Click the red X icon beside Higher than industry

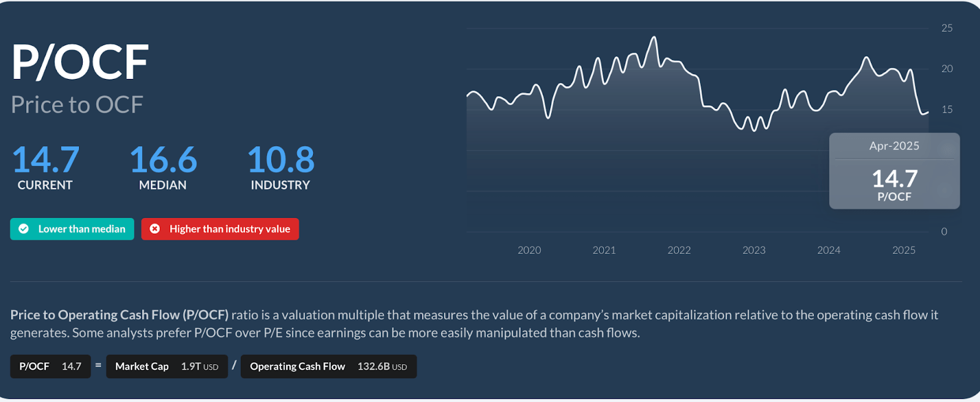(x=155, y=229)
